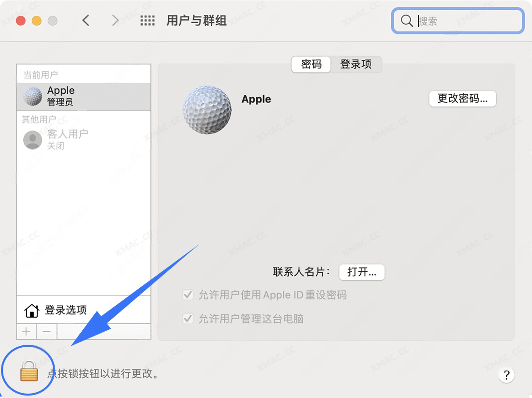The height and width of the screenshot is (398, 532).
Task: Click the house icon for 登录选项
Action: pyautogui.click(x=31, y=310)
